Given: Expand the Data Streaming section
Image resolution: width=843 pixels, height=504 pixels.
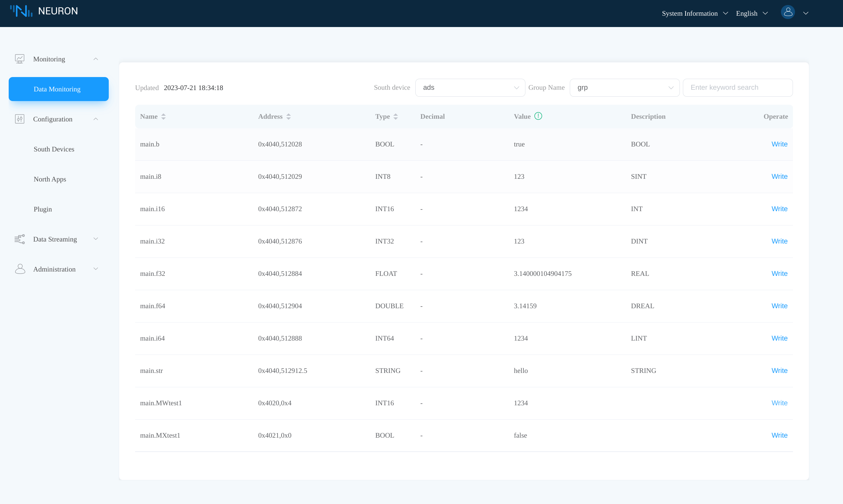Looking at the screenshot, I should pyautogui.click(x=95, y=239).
